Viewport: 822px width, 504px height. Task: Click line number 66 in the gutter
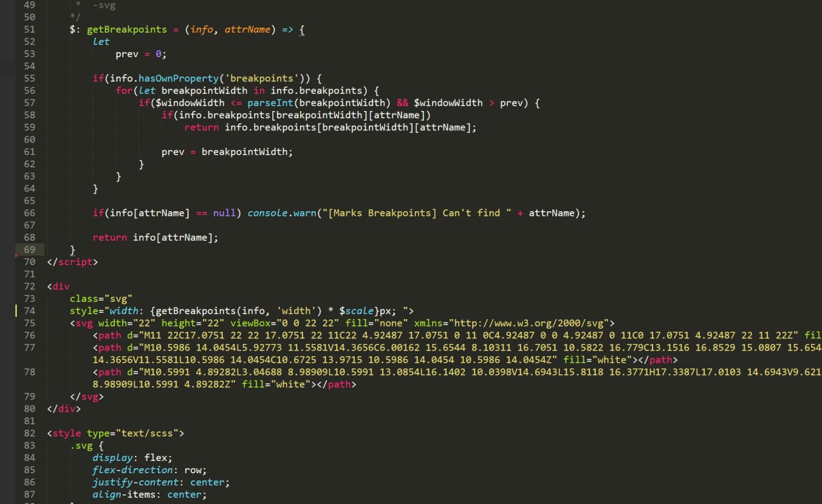point(30,213)
